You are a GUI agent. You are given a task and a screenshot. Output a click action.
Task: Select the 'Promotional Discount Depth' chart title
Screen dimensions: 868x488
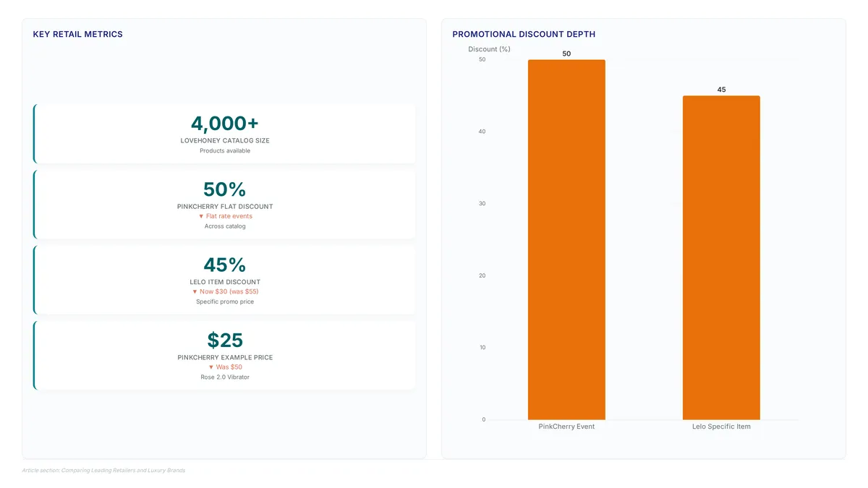tap(524, 34)
